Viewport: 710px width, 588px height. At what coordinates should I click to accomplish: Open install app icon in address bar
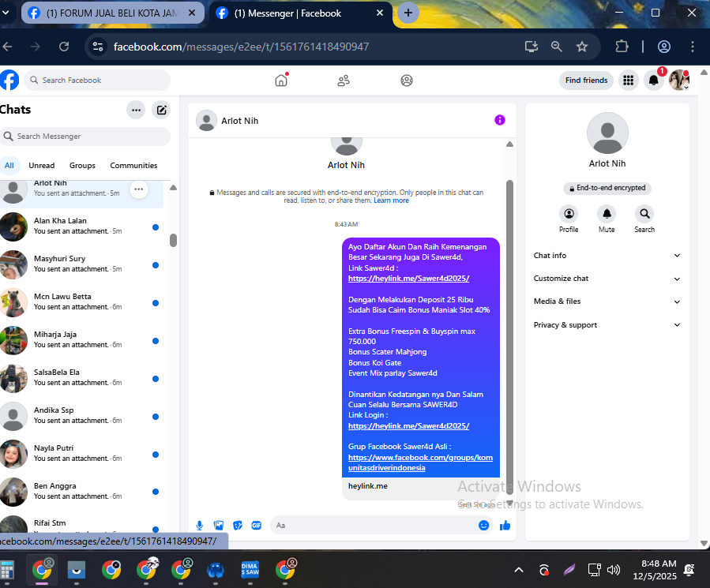532,47
